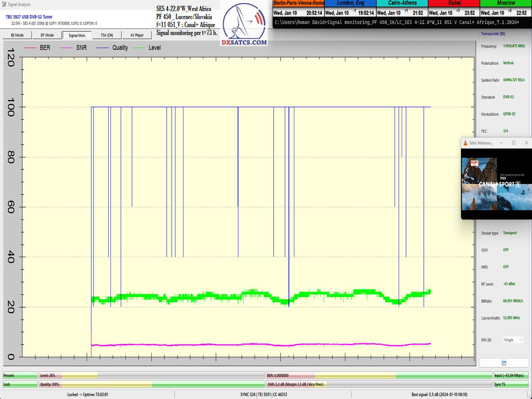Click the Lock status indicator

[x=20, y=384]
